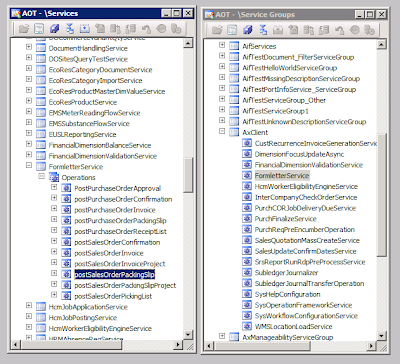
Task: Click Services window down scroll arrow
Action: [188, 334]
